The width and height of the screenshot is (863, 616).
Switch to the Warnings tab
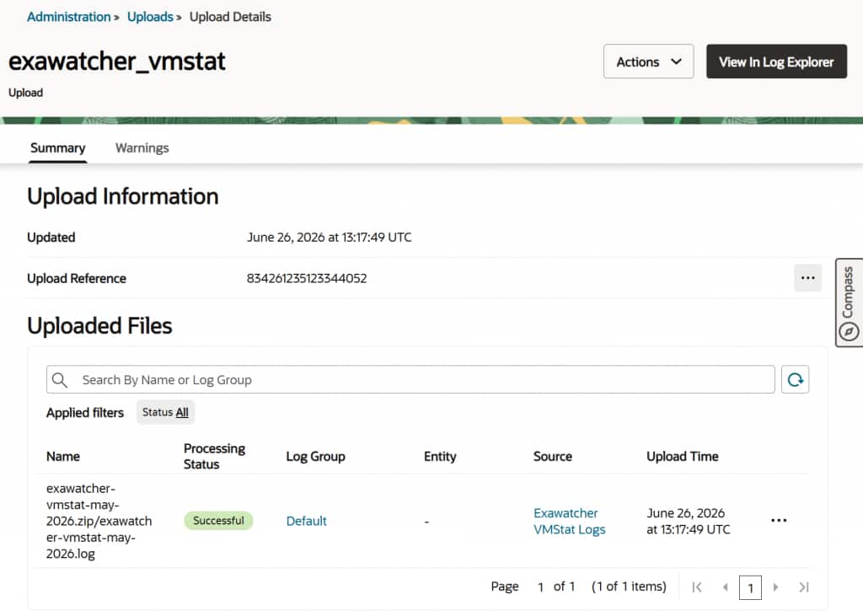142,147
